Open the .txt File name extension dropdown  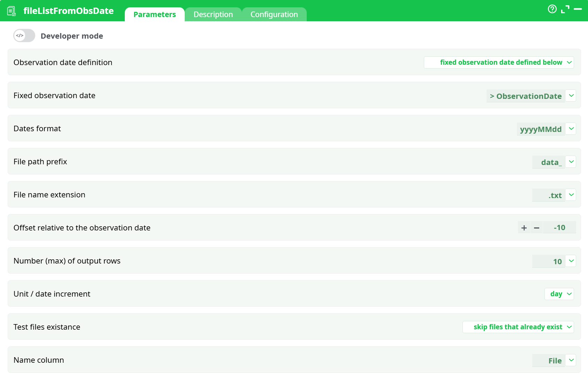571,195
